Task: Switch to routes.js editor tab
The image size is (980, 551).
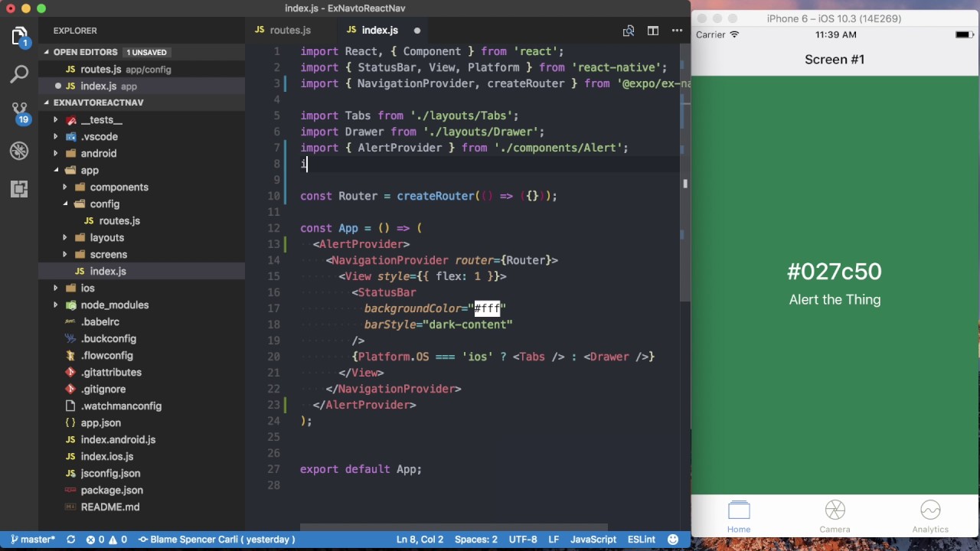Action: click(x=289, y=31)
